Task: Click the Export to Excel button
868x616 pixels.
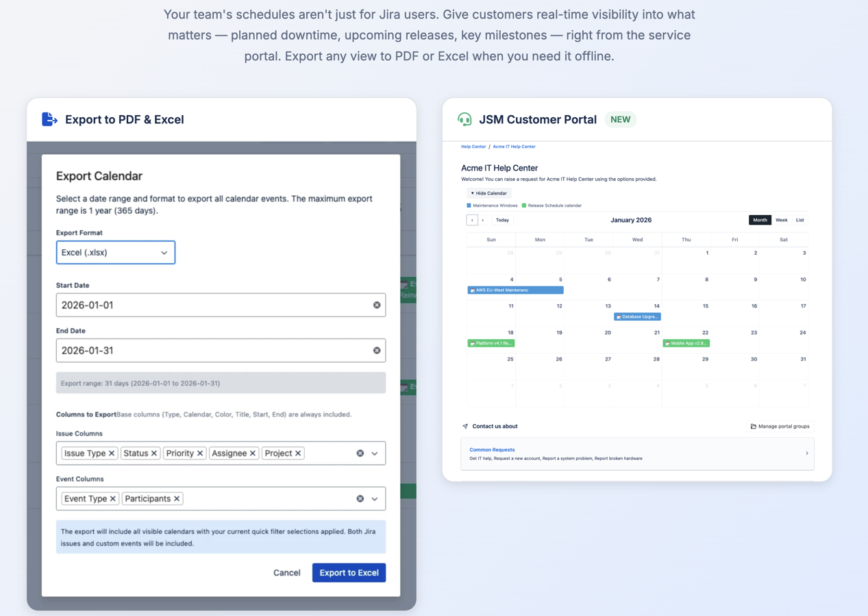Action: pos(349,573)
